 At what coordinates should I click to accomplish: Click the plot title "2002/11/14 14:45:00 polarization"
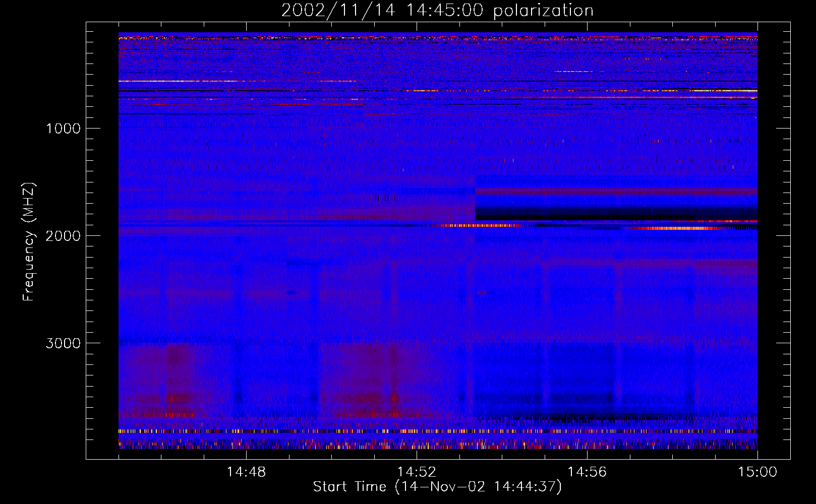pos(437,11)
